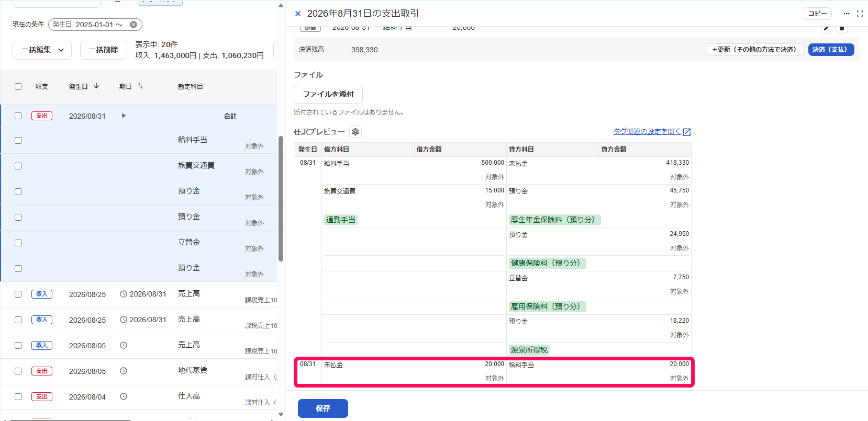This screenshot has height=421, width=868.
Task: Click the 勘定科目 column header
Action: tap(191, 87)
